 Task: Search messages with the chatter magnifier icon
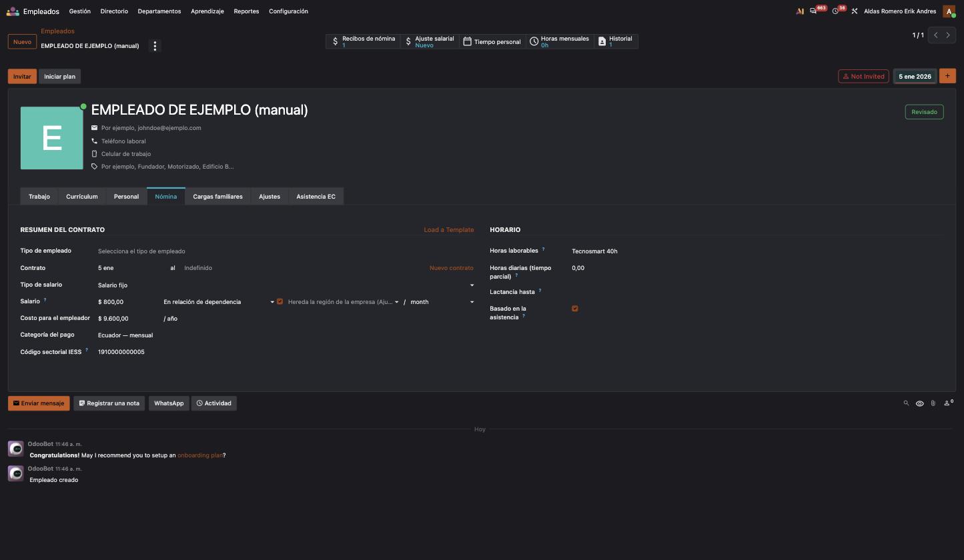click(906, 403)
